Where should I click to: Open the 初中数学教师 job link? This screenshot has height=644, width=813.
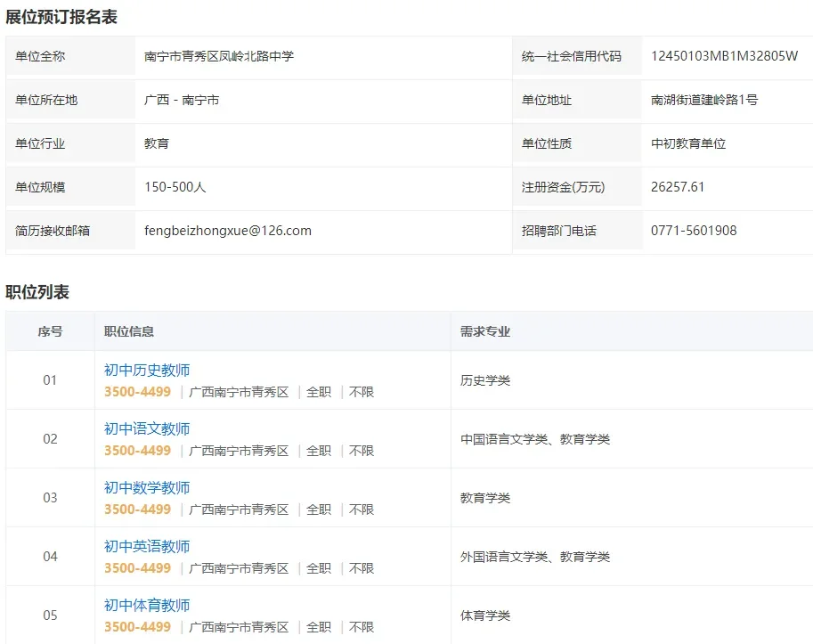coord(147,487)
